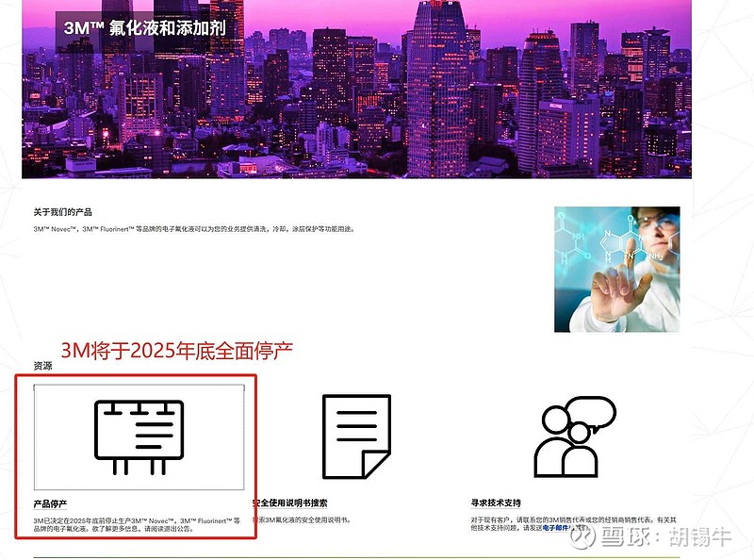This screenshot has width=754, height=560.
Task: Open the 寻求技术支持 link
Action: pyautogui.click(x=496, y=502)
